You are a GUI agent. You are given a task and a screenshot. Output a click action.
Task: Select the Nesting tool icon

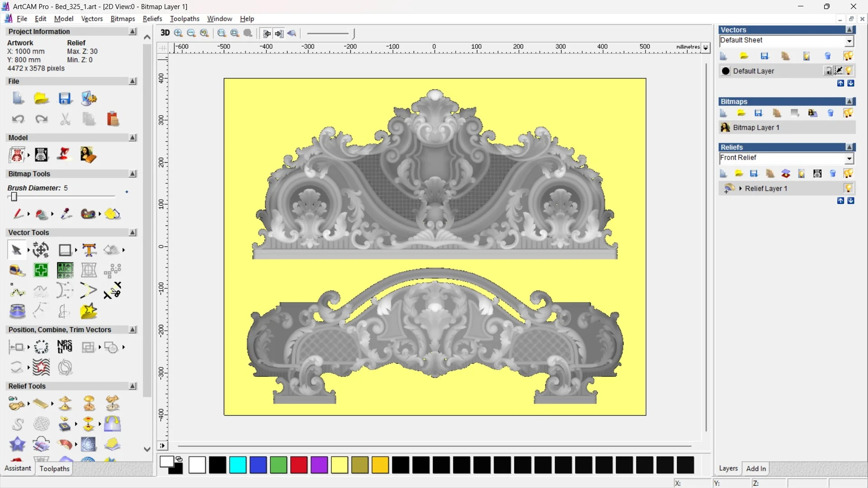65,347
